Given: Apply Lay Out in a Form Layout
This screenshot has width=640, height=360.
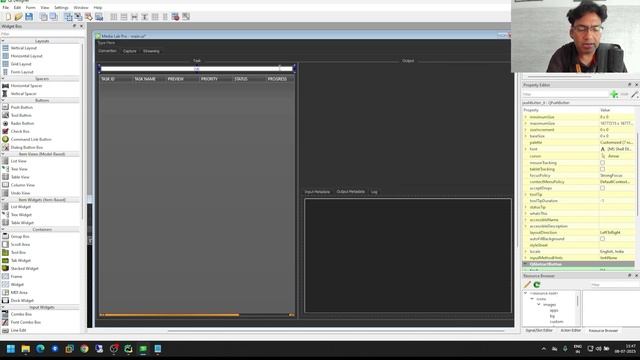Looking at the screenshot, I should click(165, 17).
